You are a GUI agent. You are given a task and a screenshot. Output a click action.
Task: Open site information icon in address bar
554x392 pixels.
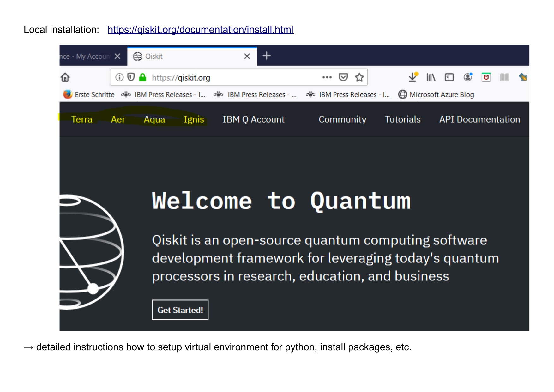119,77
